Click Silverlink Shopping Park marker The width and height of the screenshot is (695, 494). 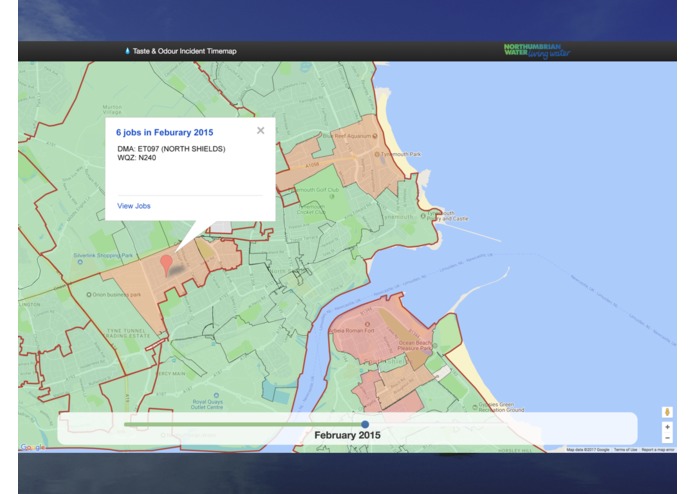coord(80,262)
